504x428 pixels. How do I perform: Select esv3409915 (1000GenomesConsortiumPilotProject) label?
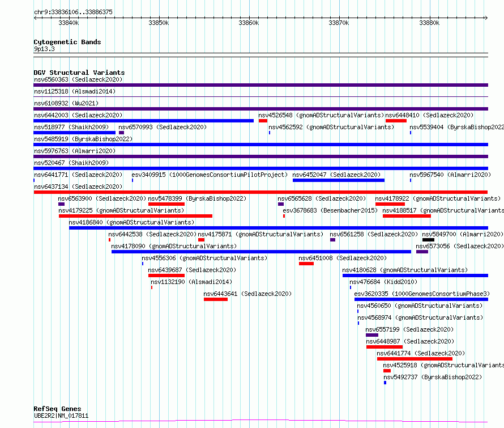(210, 175)
